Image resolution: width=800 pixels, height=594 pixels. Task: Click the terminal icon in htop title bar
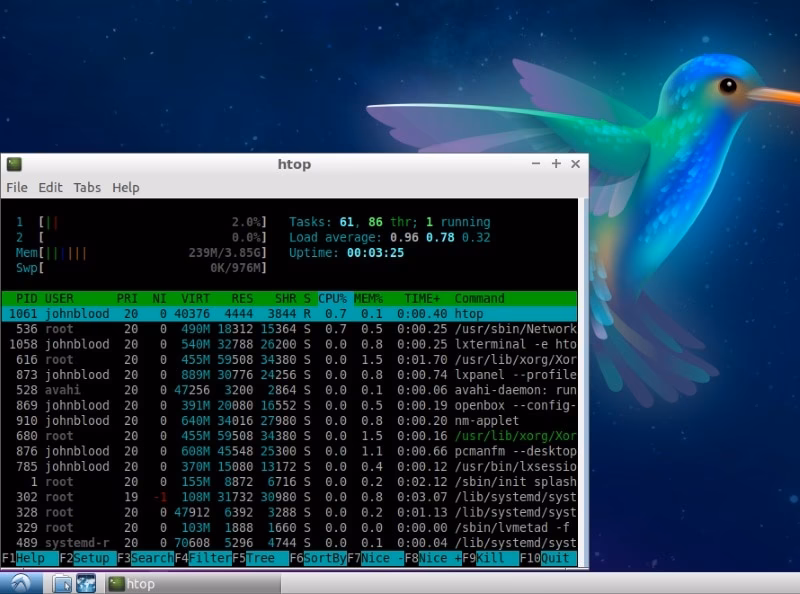click(14, 164)
